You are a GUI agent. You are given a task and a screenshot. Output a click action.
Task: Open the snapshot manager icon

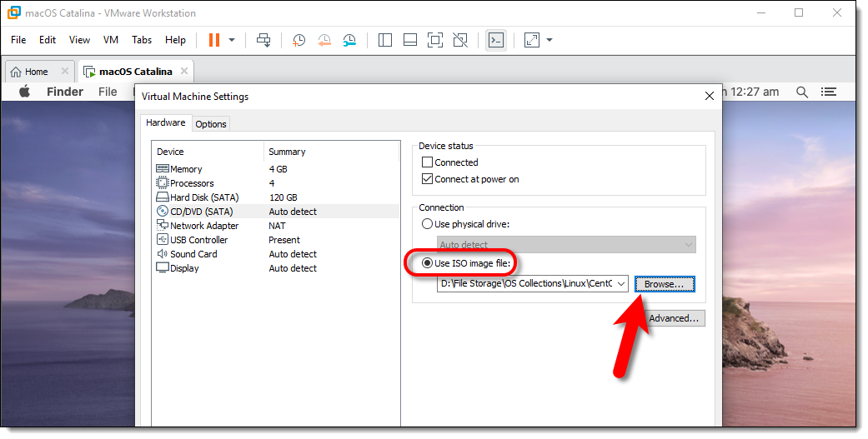pos(349,40)
